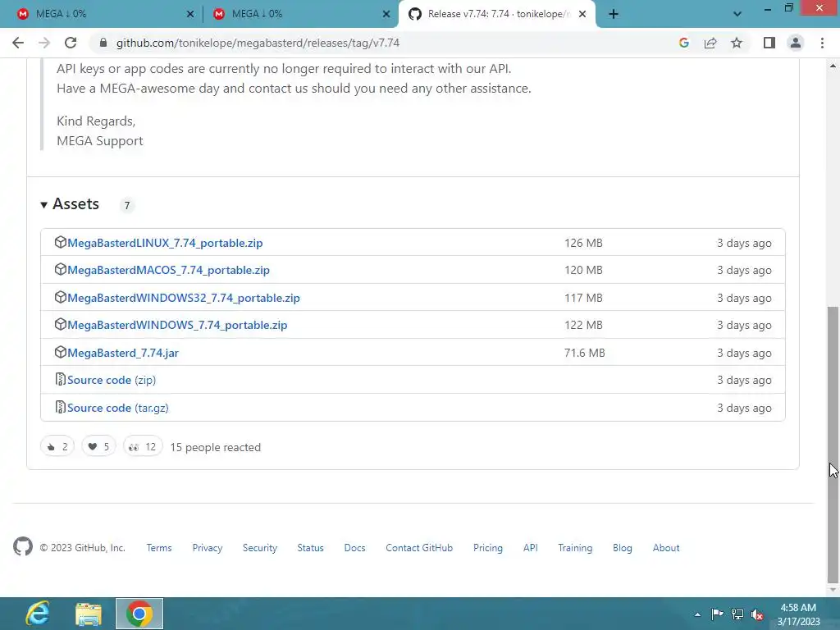Open Blog footer link
Viewport: 840px width, 630px height.
[x=623, y=548]
